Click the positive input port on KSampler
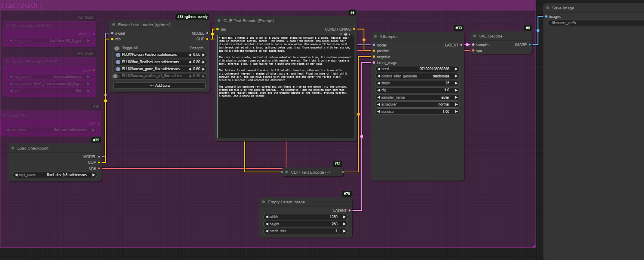Image resolution: width=644 pixels, height=260 pixels. point(374,51)
